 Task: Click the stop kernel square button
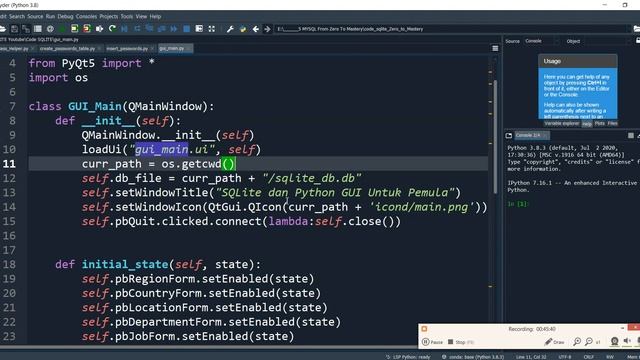[631, 136]
